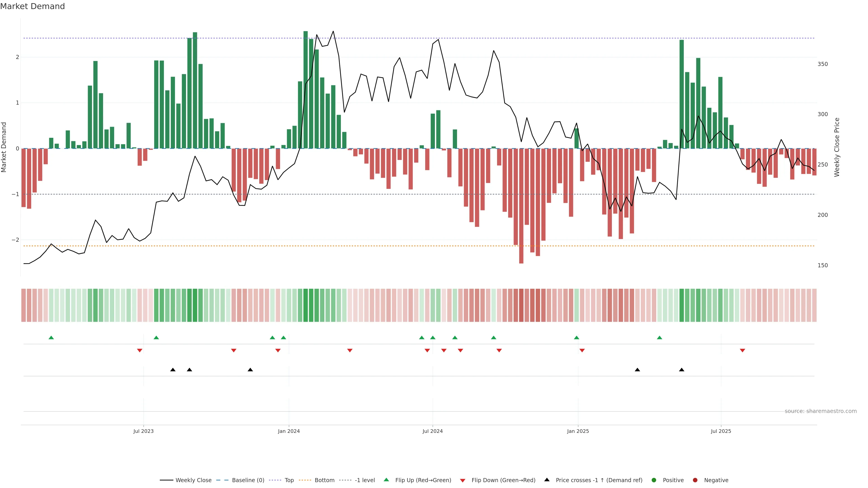Click the Jul 2023 x-axis label
868x488 pixels.
144,432
